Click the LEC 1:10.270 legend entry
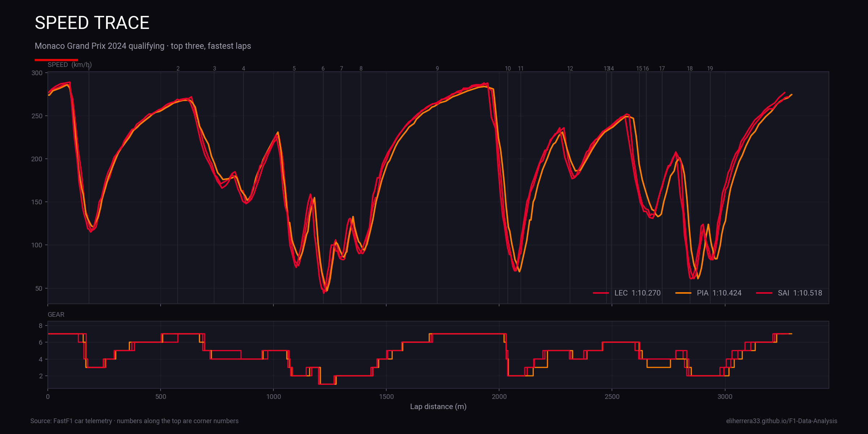 point(627,293)
